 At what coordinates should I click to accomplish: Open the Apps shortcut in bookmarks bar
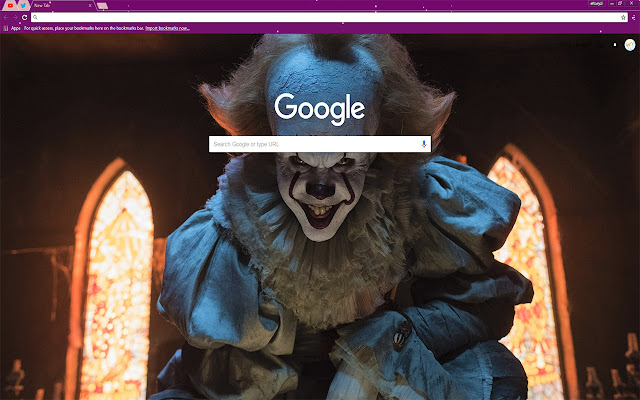(12, 28)
